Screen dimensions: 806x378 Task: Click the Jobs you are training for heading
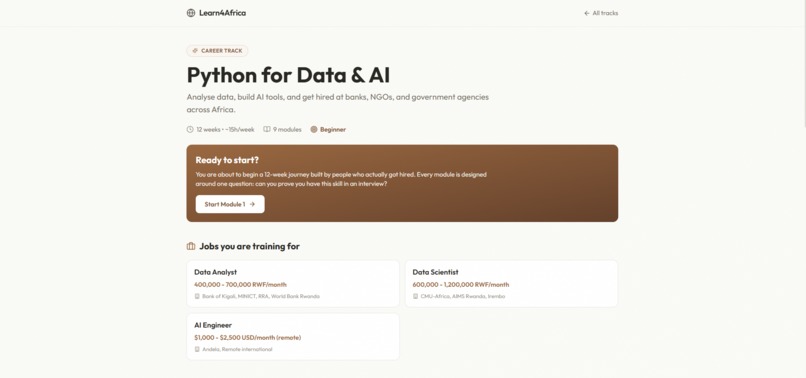click(x=249, y=246)
